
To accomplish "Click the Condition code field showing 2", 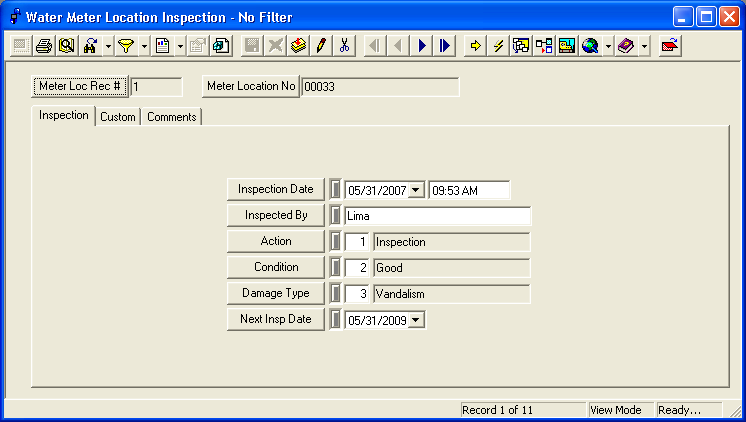I will (357, 268).
